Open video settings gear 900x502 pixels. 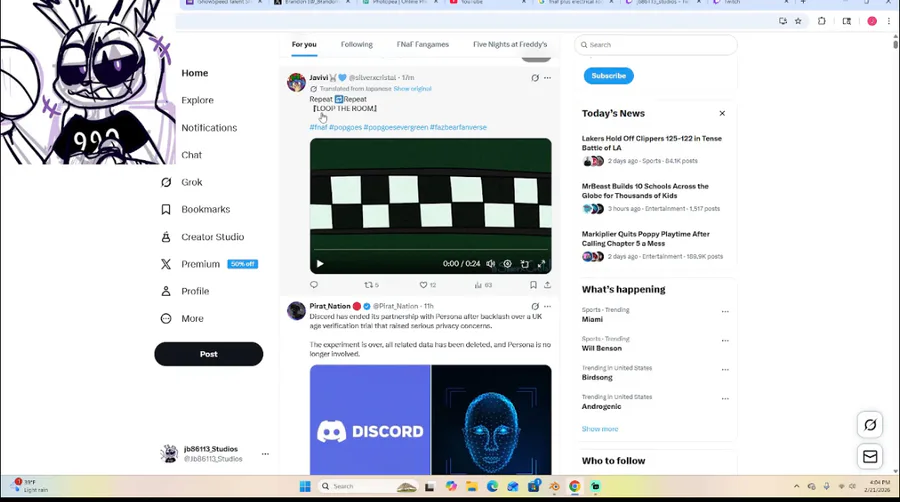pos(507,264)
